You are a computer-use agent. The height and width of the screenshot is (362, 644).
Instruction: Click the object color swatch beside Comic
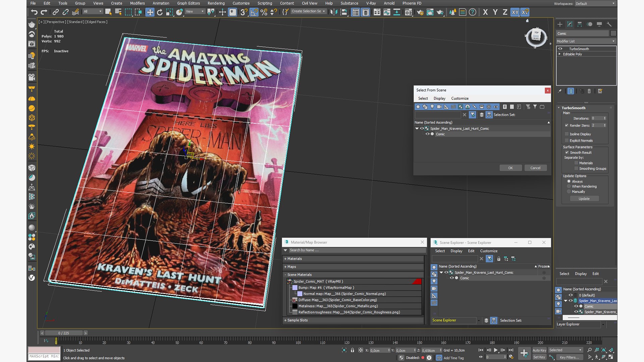[613, 34]
